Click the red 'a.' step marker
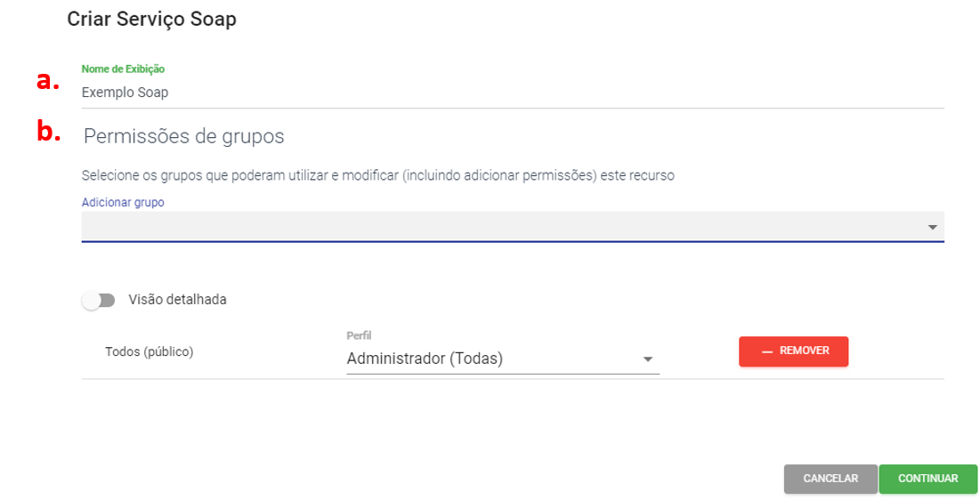 47,81
